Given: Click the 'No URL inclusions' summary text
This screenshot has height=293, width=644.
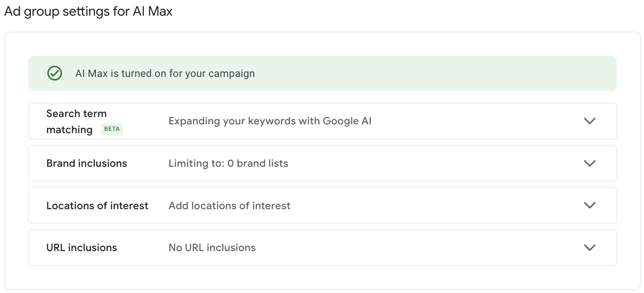Looking at the screenshot, I should [x=212, y=248].
